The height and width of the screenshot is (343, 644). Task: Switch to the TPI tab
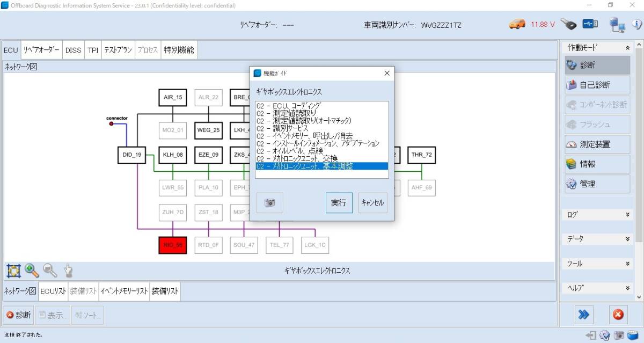pyautogui.click(x=93, y=50)
